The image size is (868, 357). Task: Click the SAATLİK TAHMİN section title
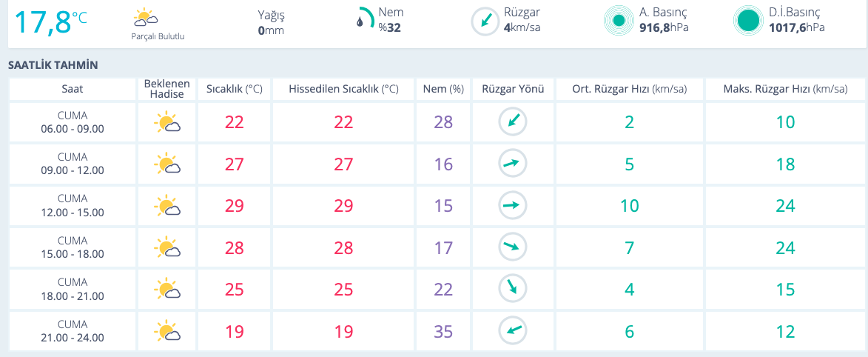click(53, 65)
